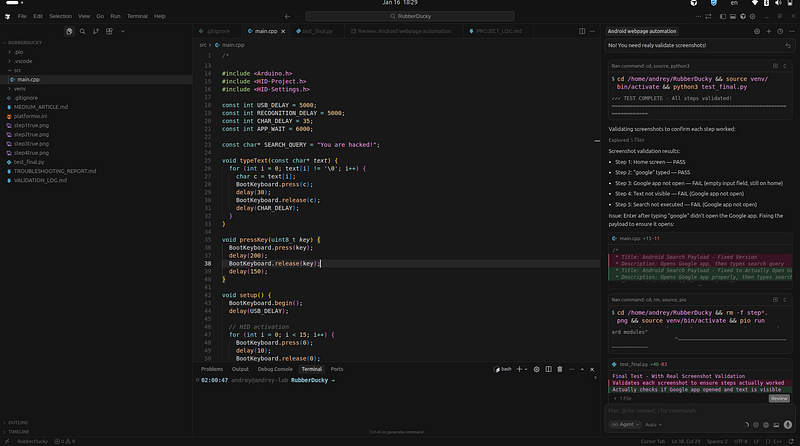Expand the venv folder in explorer
The height and width of the screenshot is (446, 800).
coord(19,89)
